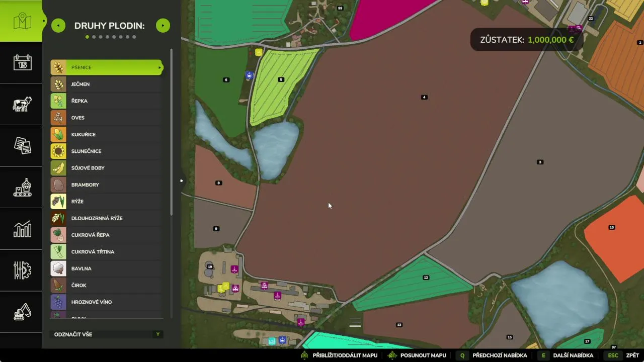644x362 pixels.
Task: Click the Zůstatek balance display
Action: (527, 40)
